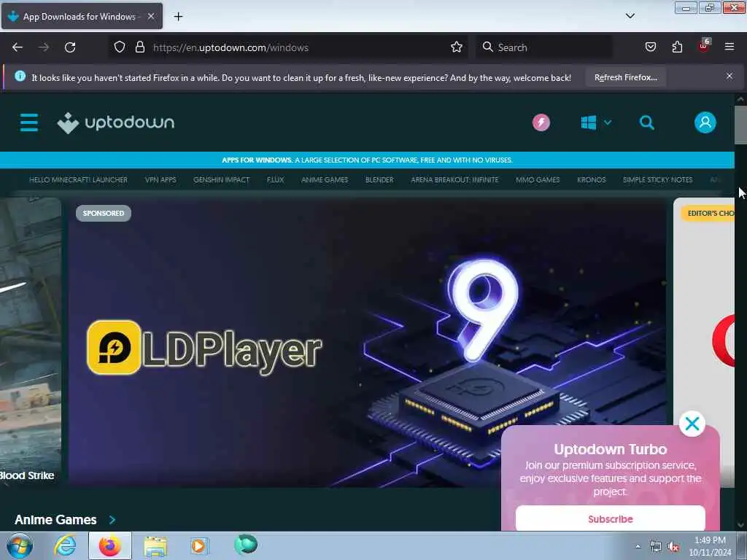Focus the Firefox Search box
747x560 pixels.
[x=544, y=47]
